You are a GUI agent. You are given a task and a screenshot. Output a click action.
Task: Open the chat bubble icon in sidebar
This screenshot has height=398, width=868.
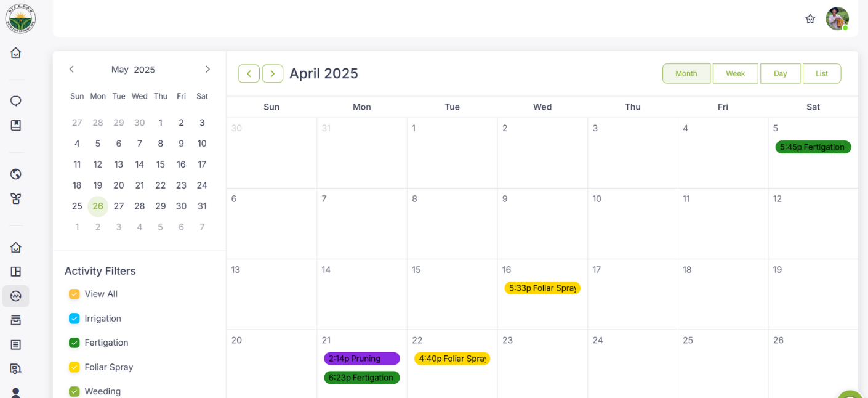[x=16, y=101]
